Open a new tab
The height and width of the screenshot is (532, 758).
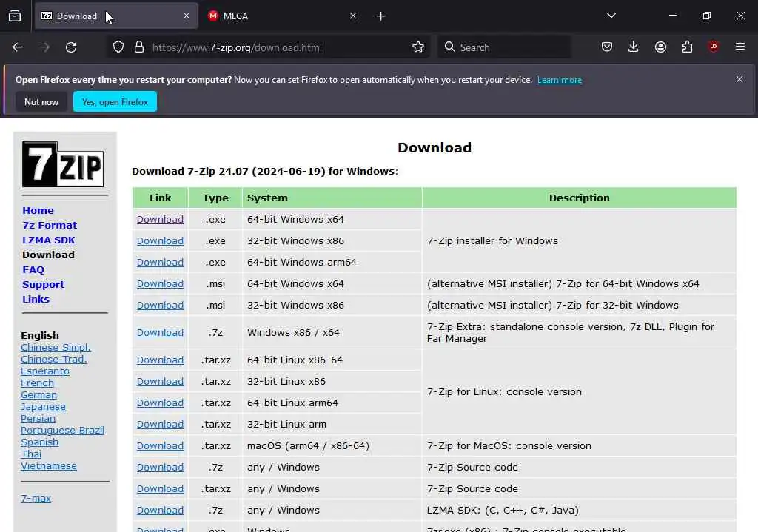tap(381, 16)
